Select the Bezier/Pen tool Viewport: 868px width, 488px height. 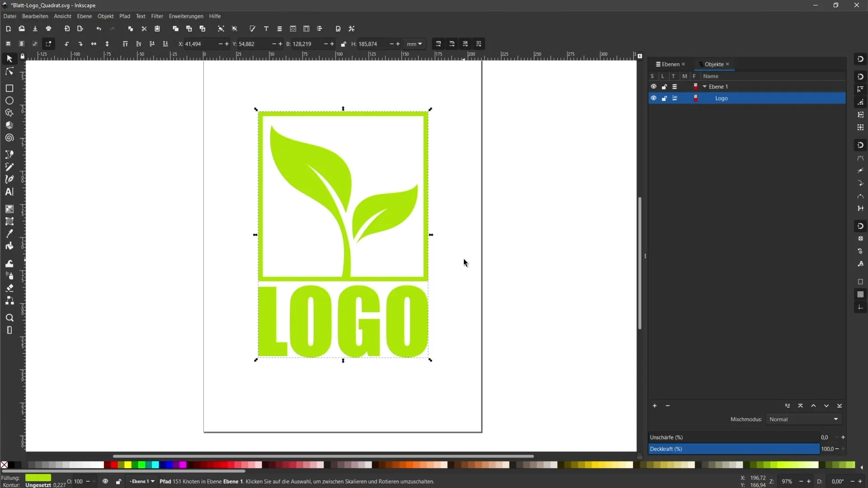click(x=9, y=179)
